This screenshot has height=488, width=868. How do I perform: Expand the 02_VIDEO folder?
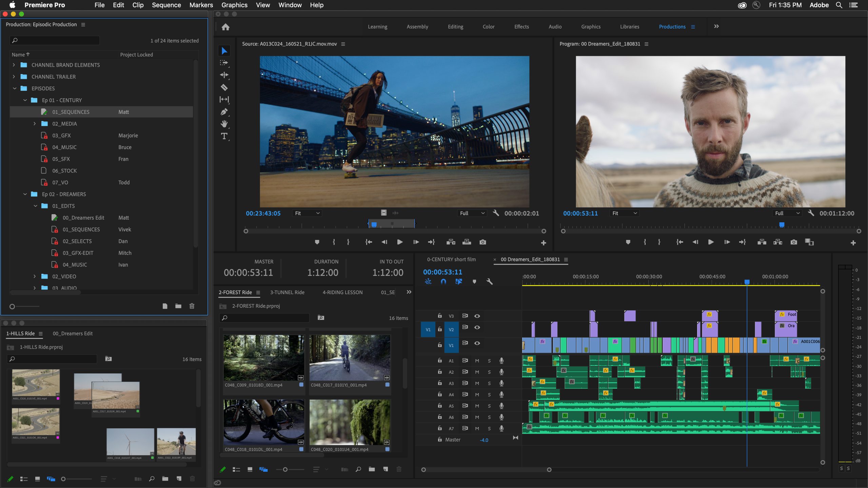pos(33,276)
